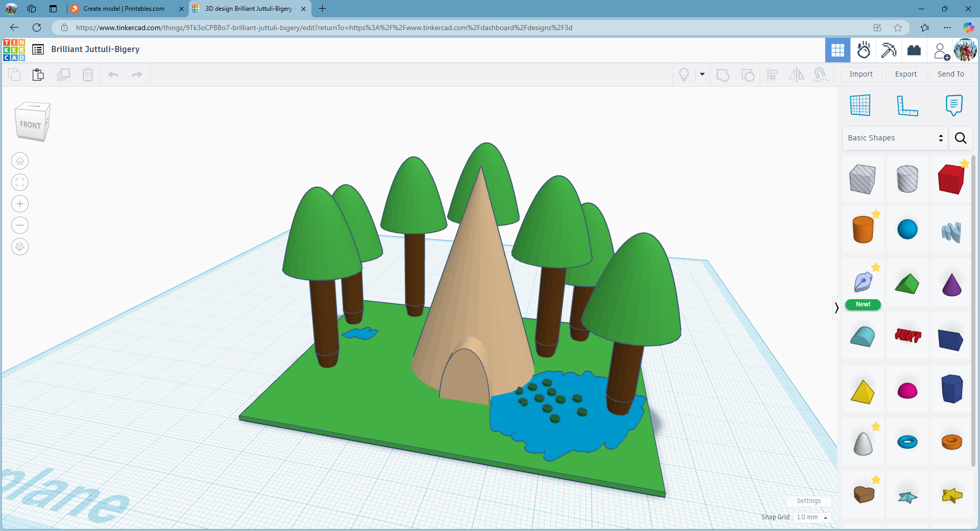This screenshot has width=980, height=531.
Task: Click the Group shapes icon
Action: [723, 75]
